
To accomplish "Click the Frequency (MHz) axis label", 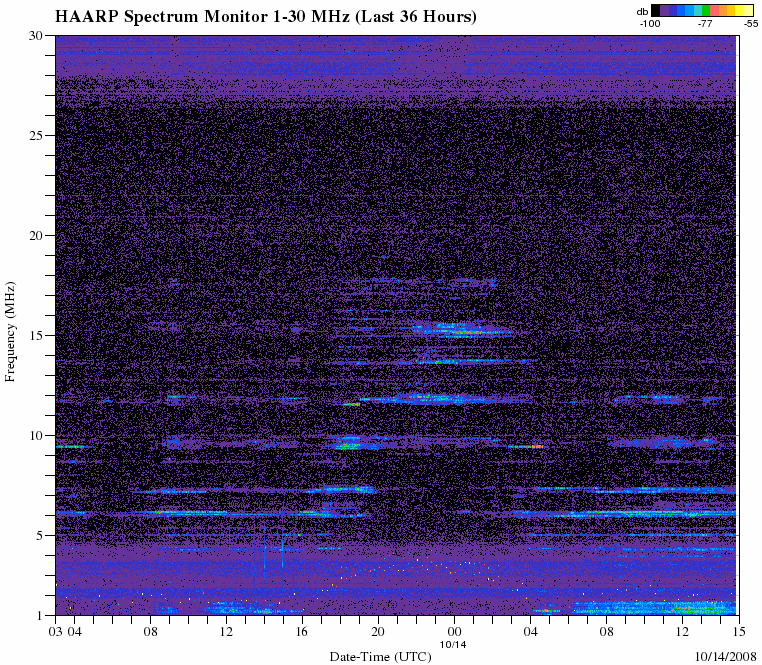I will tap(10, 332).
